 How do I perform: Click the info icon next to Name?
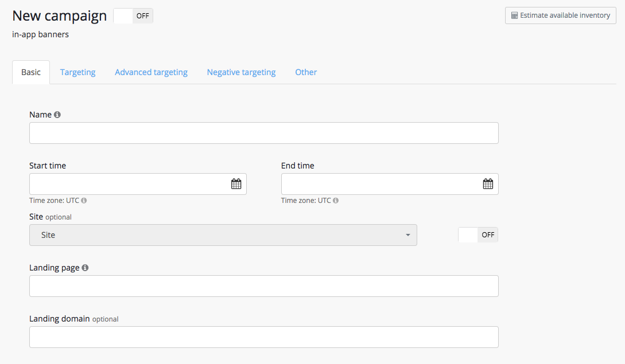57,115
